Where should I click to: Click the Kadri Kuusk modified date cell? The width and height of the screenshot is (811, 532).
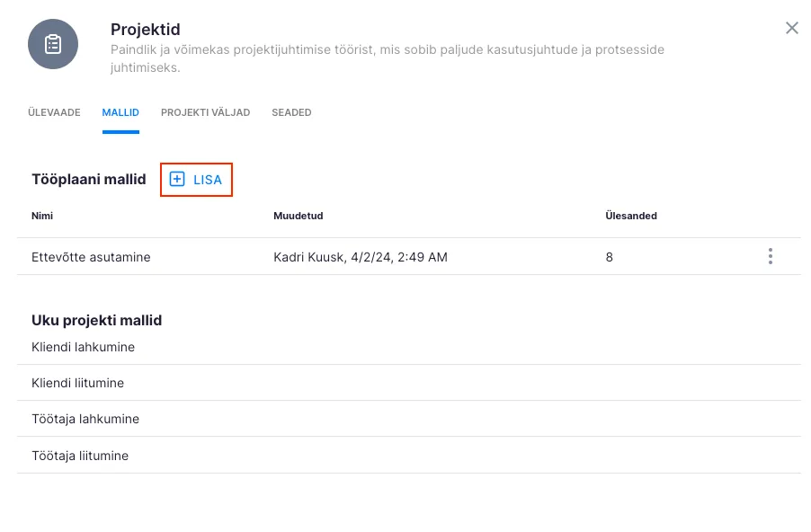coord(360,257)
